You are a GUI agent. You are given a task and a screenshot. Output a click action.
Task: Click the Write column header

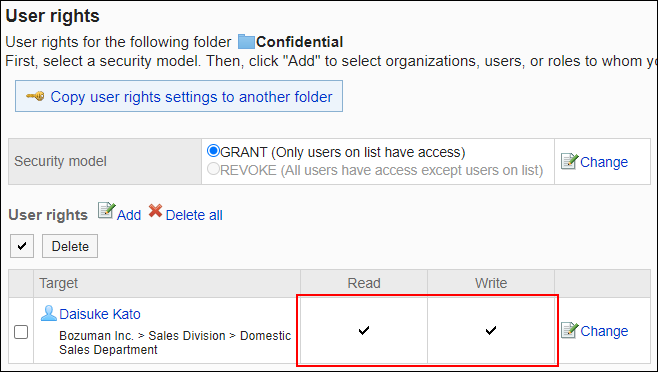[x=491, y=283]
